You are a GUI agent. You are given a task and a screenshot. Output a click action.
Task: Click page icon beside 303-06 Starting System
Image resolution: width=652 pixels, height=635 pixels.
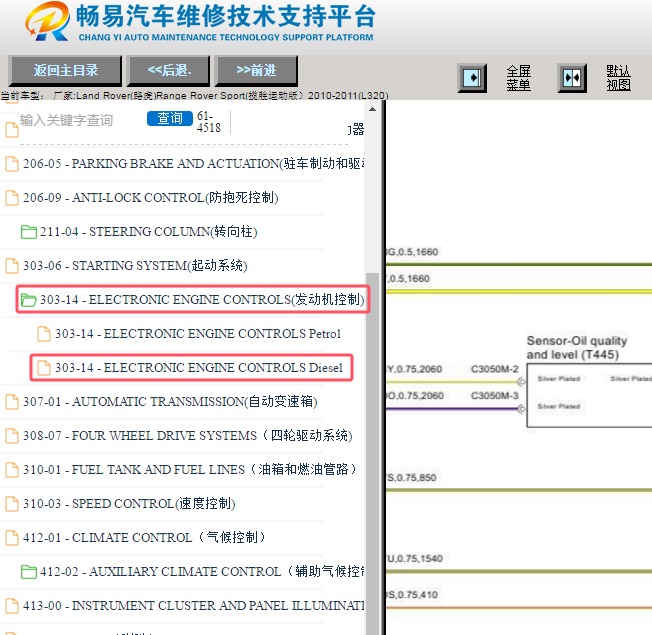click(x=12, y=266)
